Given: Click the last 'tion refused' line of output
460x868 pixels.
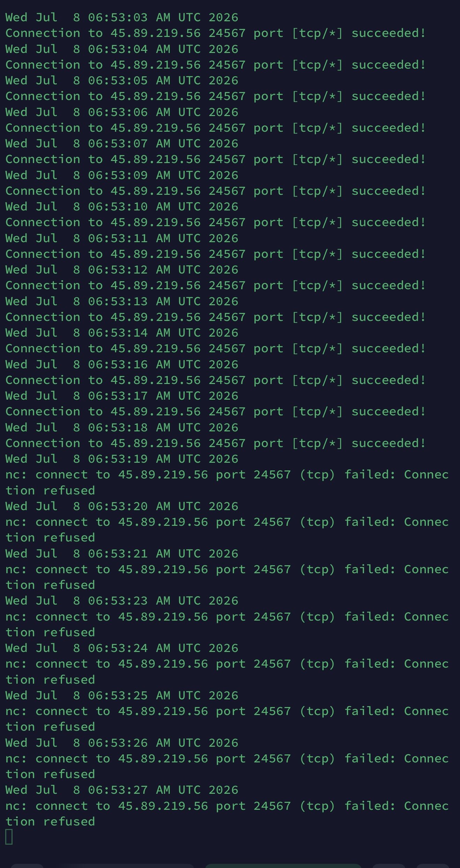Looking at the screenshot, I should (x=50, y=821).
